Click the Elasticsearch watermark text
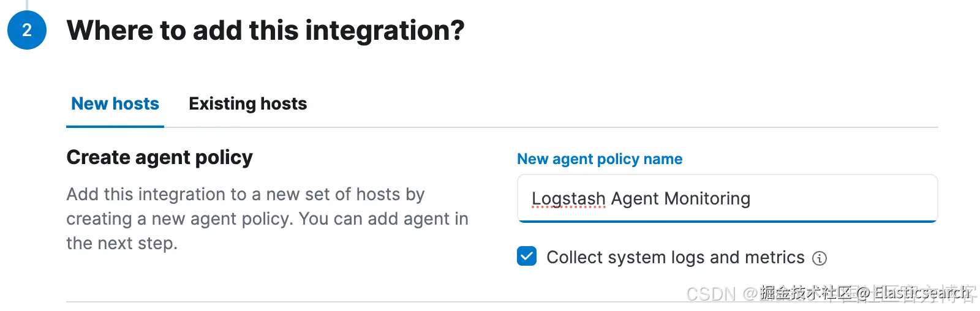The image size is (980, 311). [x=921, y=293]
